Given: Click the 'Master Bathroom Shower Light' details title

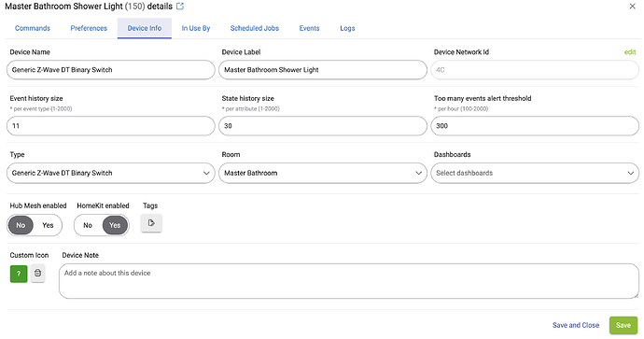Looking at the screenshot, I should (x=89, y=7).
